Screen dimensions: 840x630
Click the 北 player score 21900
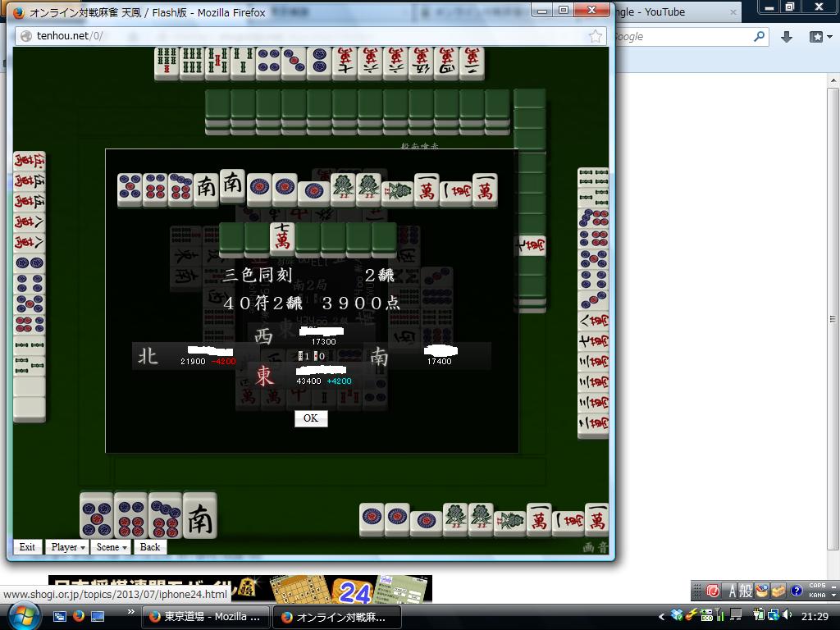193,362
